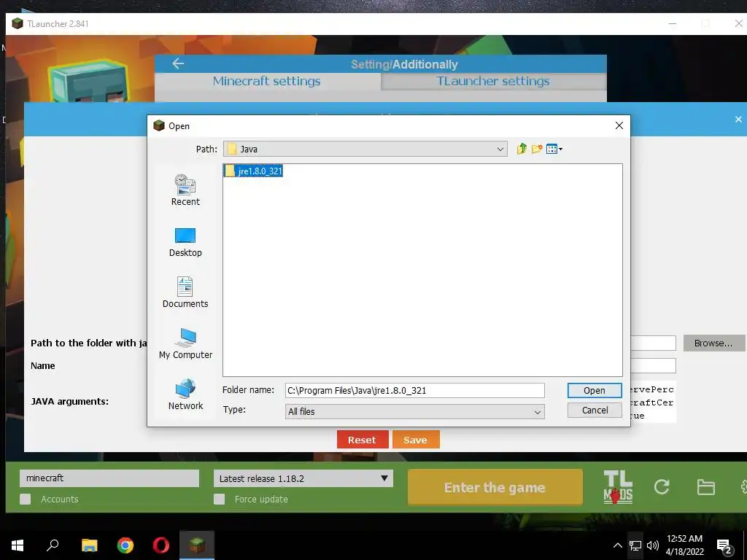This screenshot has height=560, width=747.
Task: Jump to Documents location
Action: (185, 292)
